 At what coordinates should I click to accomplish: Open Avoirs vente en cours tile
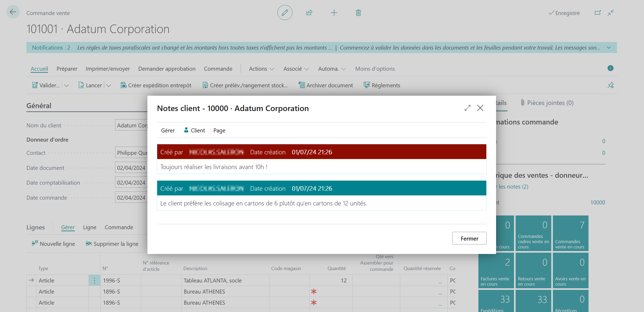pyautogui.click(x=571, y=270)
